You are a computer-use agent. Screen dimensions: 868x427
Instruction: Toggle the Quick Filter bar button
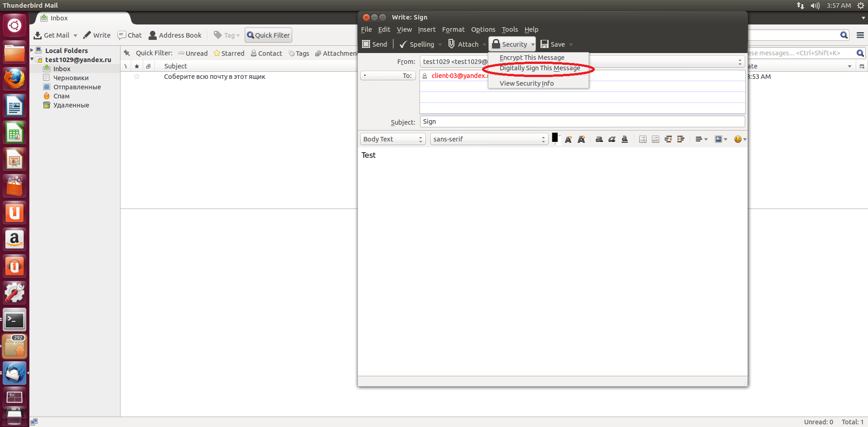point(268,35)
